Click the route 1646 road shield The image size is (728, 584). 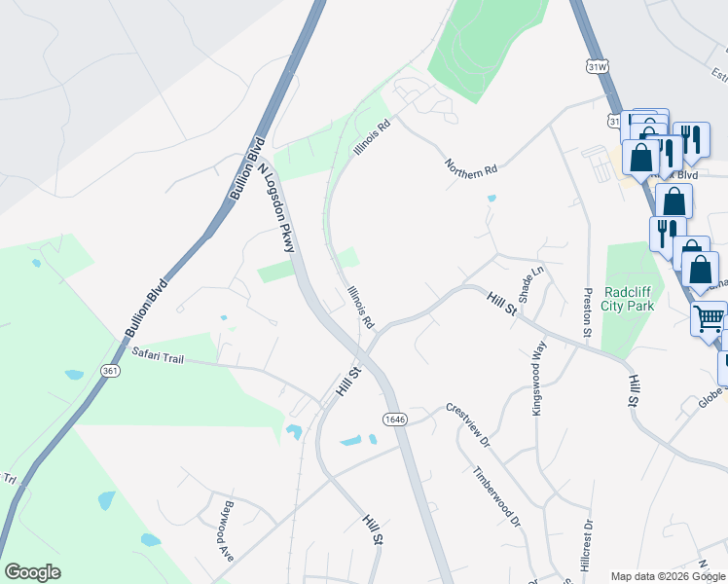pyautogui.click(x=395, y=420)
